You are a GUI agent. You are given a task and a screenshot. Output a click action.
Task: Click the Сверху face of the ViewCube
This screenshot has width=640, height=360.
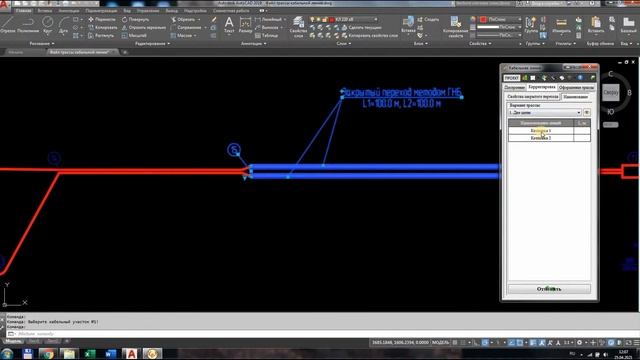(611, 93)
